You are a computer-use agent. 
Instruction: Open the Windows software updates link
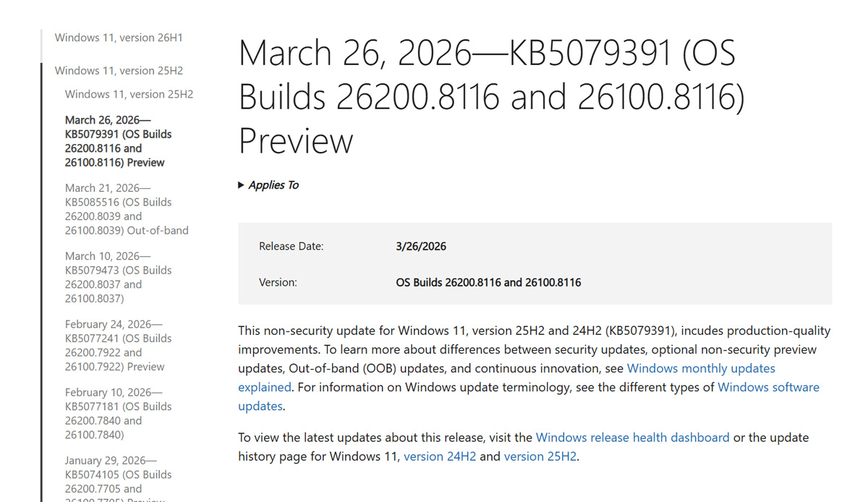point(768,387)
